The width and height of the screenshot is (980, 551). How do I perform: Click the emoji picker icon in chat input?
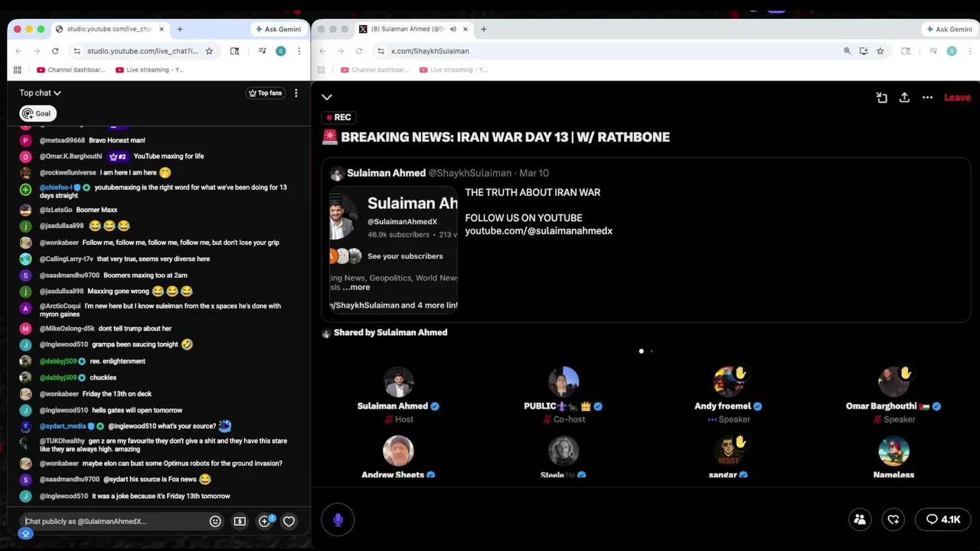point(215,521)
